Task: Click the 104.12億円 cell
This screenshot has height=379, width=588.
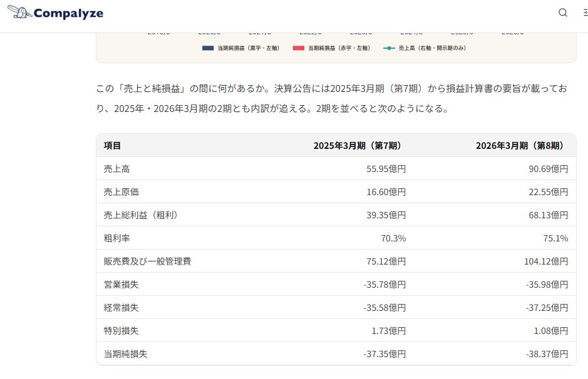Action: (546, 261)
